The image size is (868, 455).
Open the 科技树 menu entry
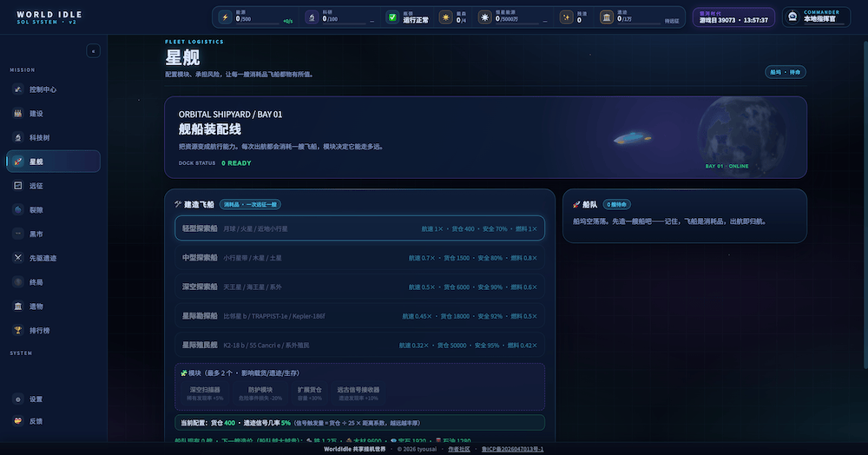53,137
